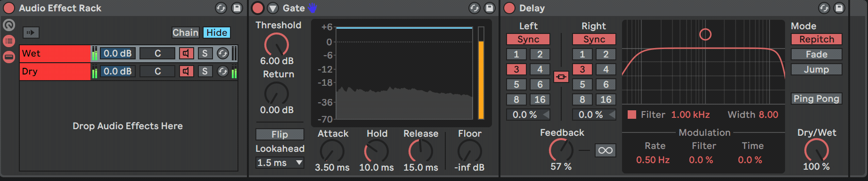Select Left delay time 4

[540, 69]
